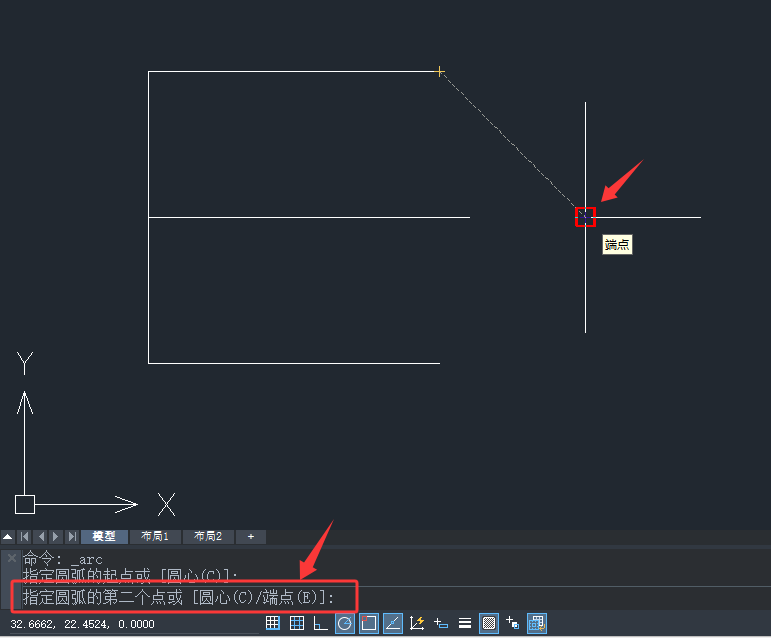The height and width of the screenshot is (638, 771).
Task: Jump to the first layout tab
Action: click(x=25, y=536)
